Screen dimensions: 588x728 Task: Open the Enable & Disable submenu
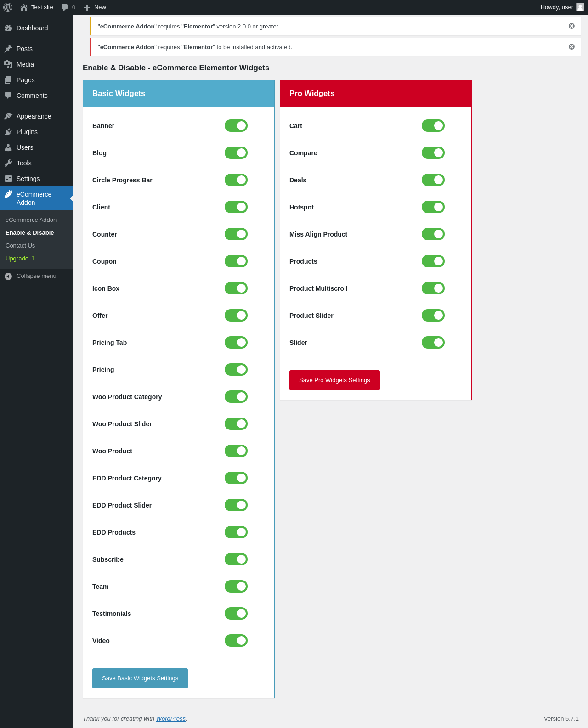click(x=30, y=233)
